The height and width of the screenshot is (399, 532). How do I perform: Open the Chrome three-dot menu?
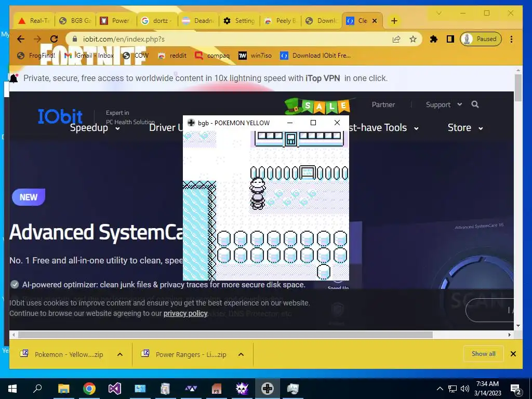(511, 39)
